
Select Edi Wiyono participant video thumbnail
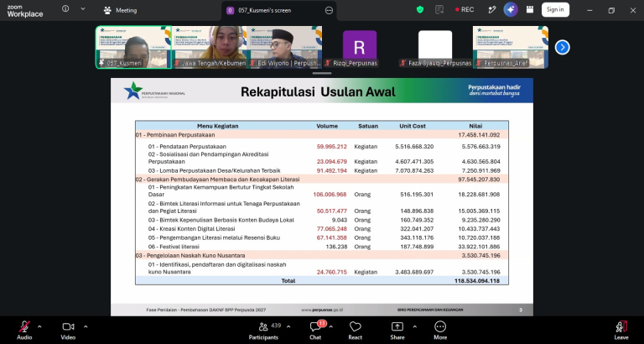(x=284, y=47)
